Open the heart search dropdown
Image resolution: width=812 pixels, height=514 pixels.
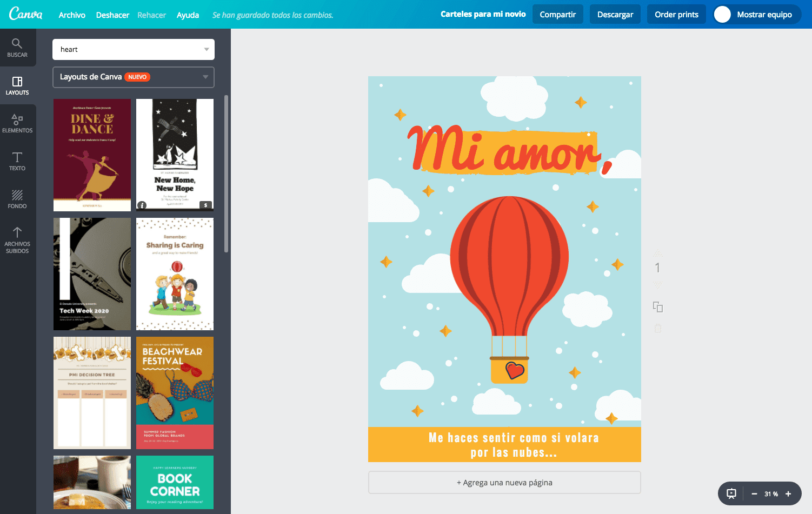pyautogui.click(x=207, y=49)
